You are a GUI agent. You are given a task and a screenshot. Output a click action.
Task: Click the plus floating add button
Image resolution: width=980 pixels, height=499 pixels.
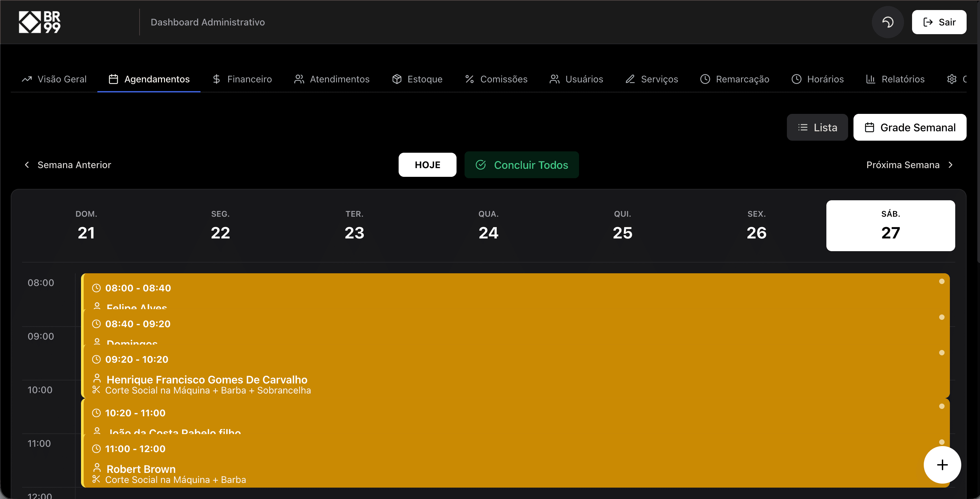pyautogui.click(x=942, y=465)
